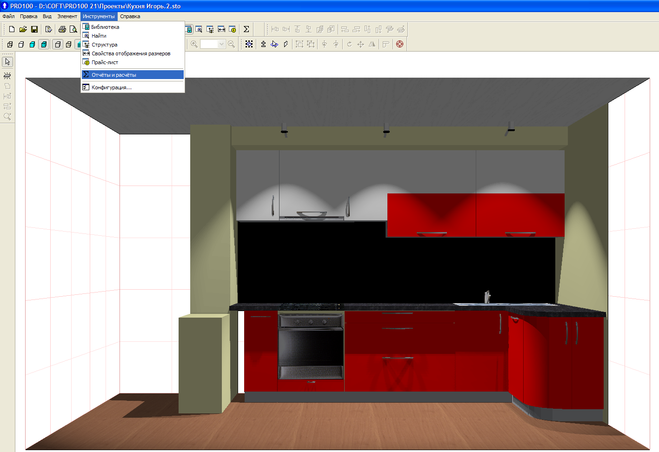Close the open Инструменты menu
Image resolution: width=659 pixels, height=452 pixels.
tap(99, 16)
